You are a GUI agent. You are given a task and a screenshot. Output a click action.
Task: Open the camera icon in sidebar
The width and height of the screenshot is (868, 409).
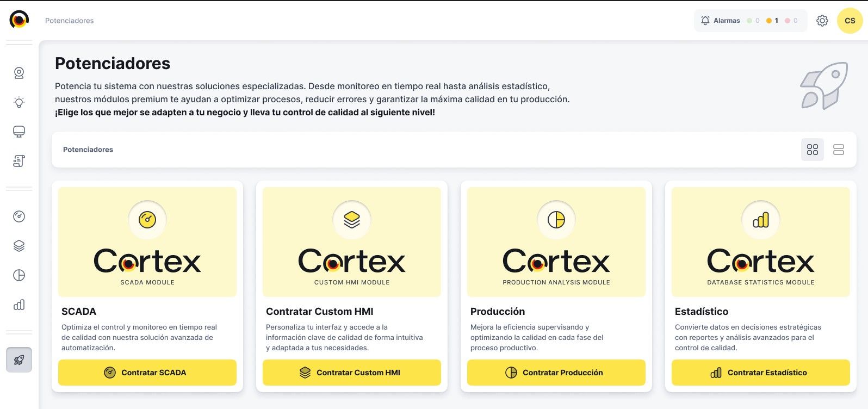tap(19, 73)
